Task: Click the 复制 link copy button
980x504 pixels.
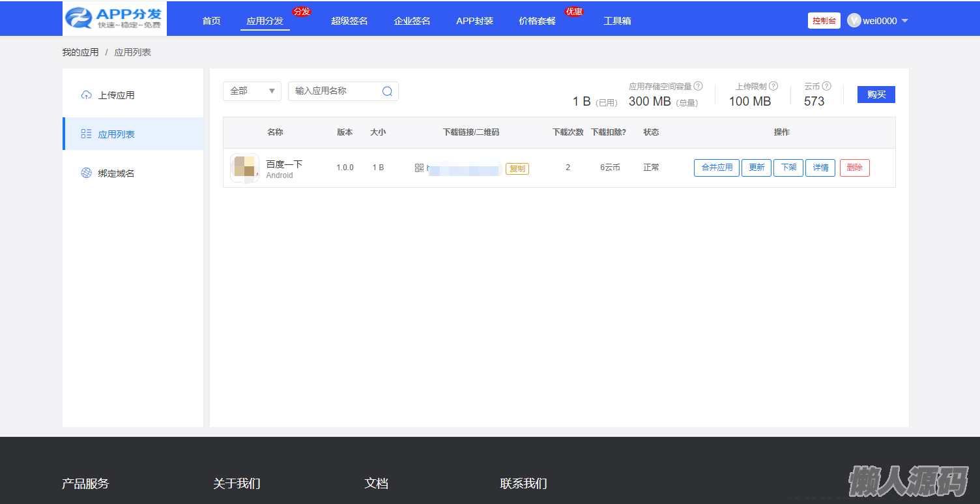Action: (517, 168)
